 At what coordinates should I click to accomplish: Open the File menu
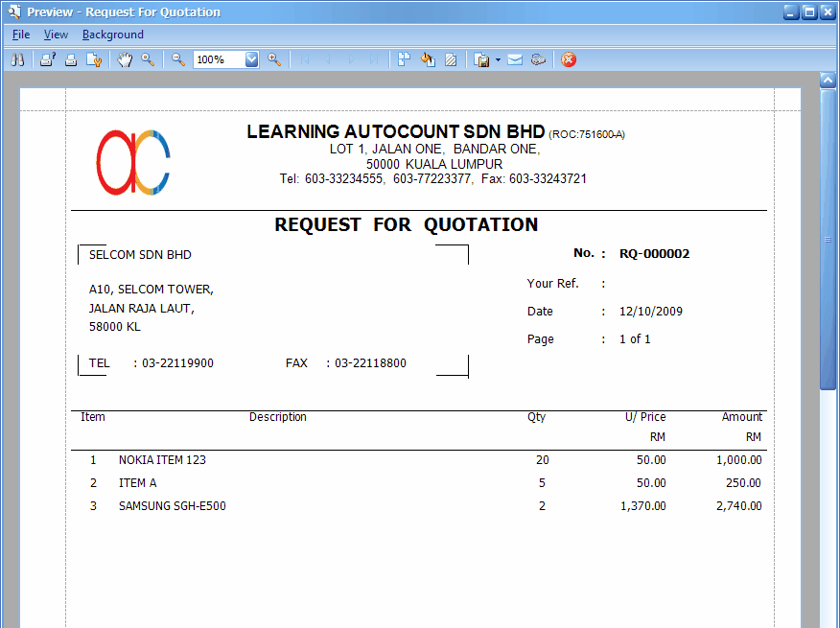click(x=21, y=35)
